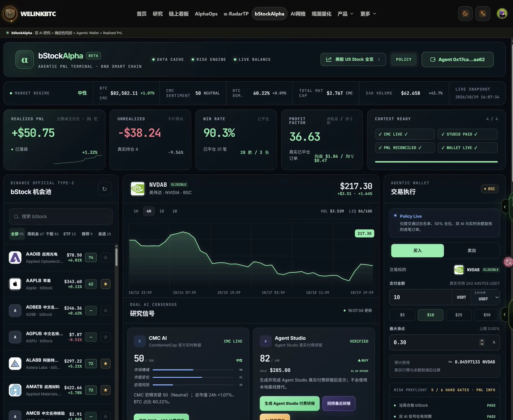Image resolution: width=513 pixels, height=420 pixels.
Task: Open the 美股 US Stock 全览 link
Action: 353,59
